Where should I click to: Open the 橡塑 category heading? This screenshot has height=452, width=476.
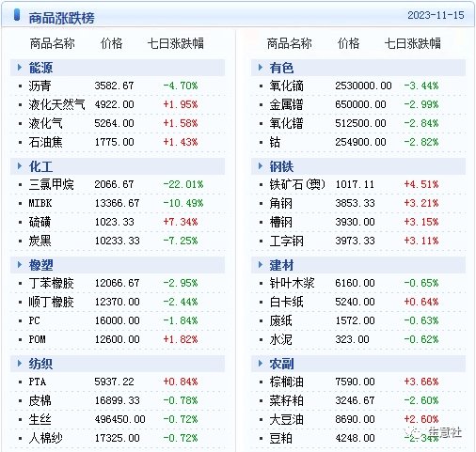(x=40, y=265)
